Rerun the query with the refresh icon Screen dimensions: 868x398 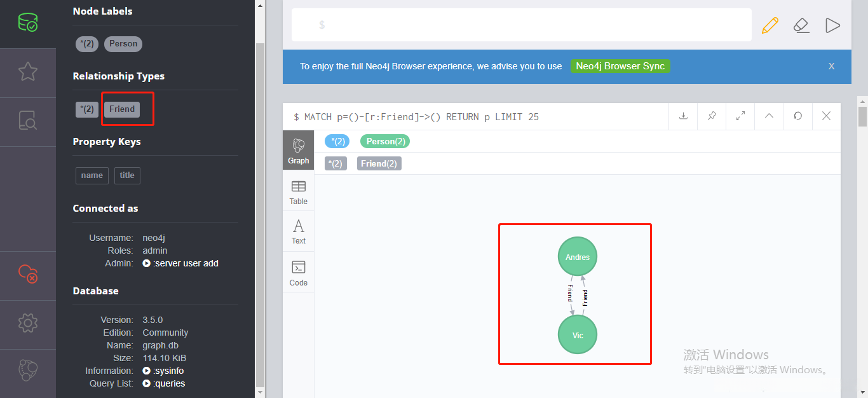point(797,116)
